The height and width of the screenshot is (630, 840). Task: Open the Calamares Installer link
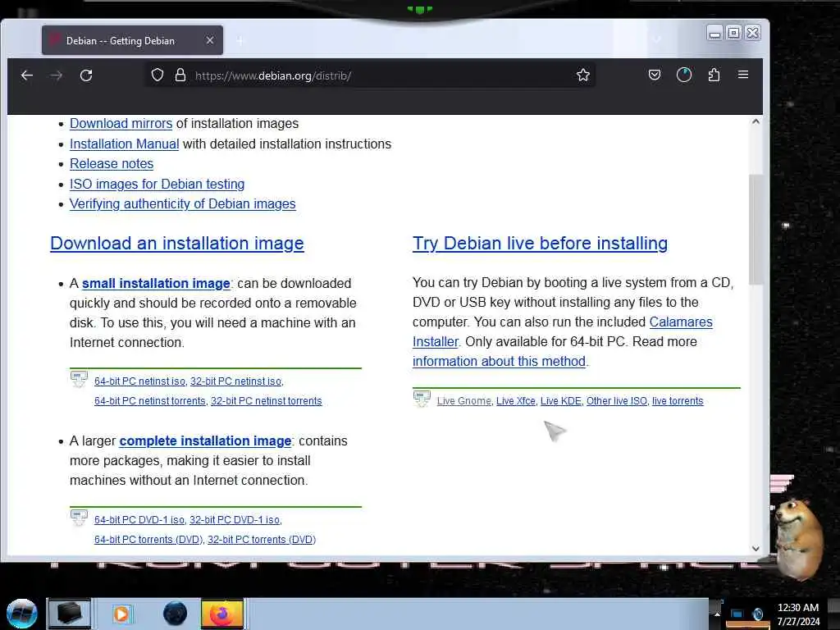(x=681, y=322)
